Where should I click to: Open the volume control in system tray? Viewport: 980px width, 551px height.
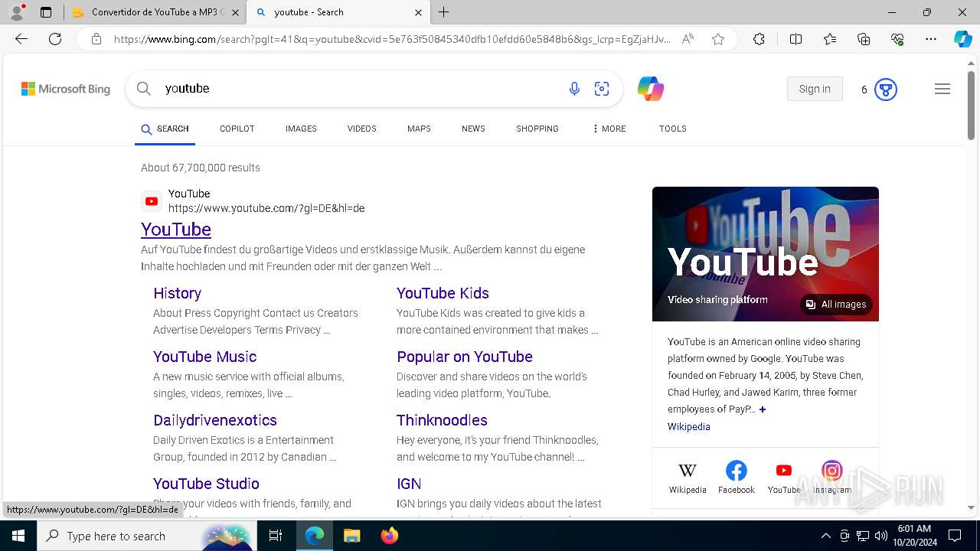pyautogui.click(x=881, y=536)
